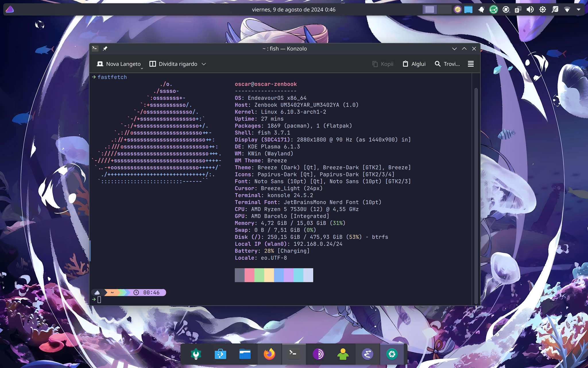The height and width of the screenshot is (368, 588).
Task: Click the 'CPU: AMD Ryzen 5 7530U' line
Action: [x=297, y=209]
